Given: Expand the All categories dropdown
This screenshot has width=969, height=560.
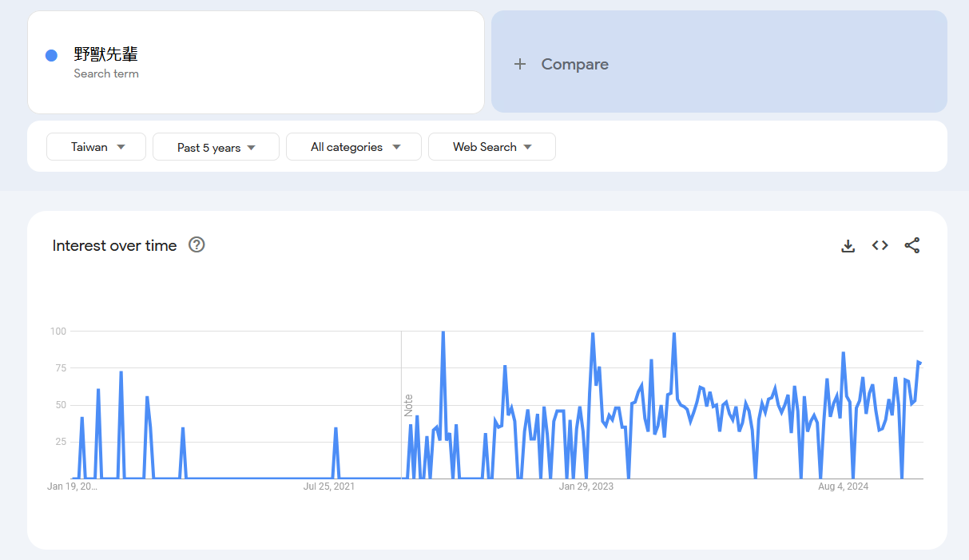Looking at the screenshot, I should (353, 147).
